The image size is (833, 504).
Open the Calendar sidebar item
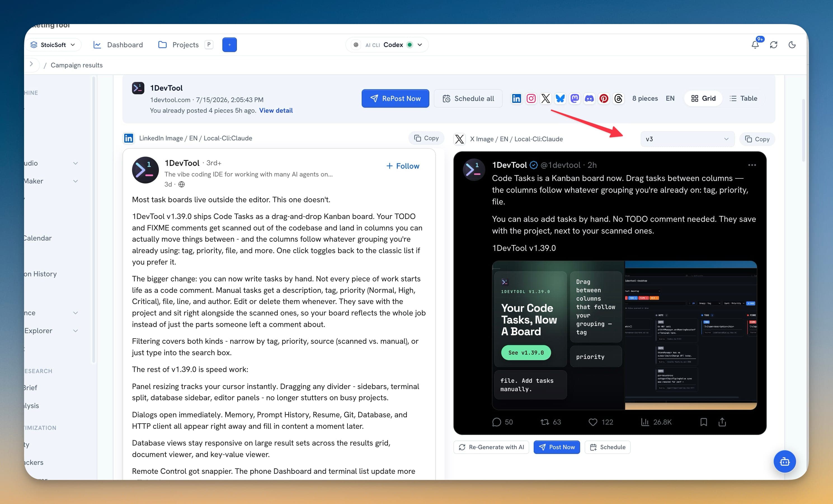[37, 238]
